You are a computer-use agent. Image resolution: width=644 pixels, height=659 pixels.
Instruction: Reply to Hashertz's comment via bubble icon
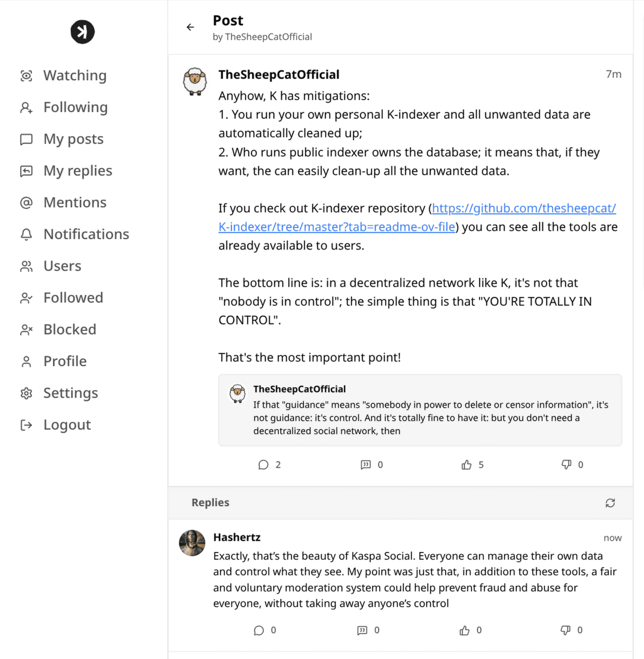pyautogui.click(x=259, y=630)
